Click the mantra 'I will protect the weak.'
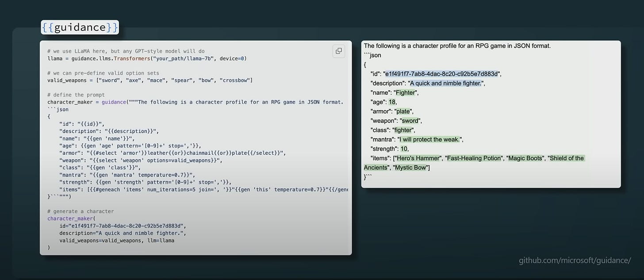The image size is (644, 280). coord(430,139)
